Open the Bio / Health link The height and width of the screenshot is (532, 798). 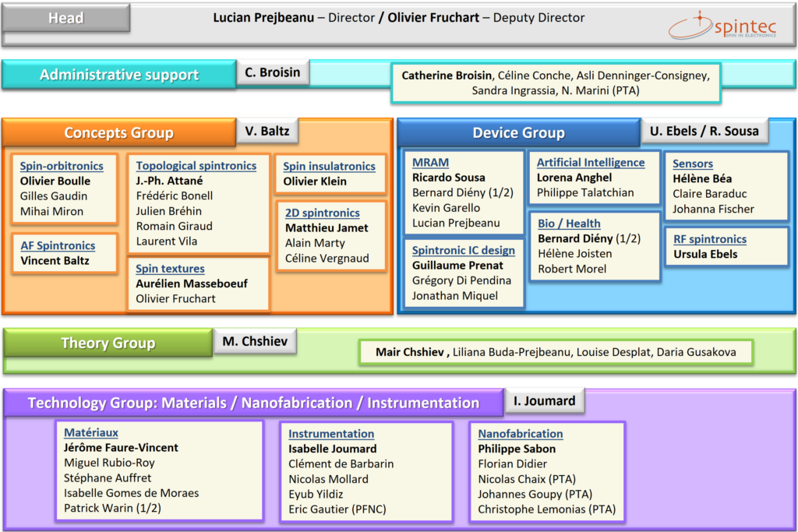click(569, 224)
